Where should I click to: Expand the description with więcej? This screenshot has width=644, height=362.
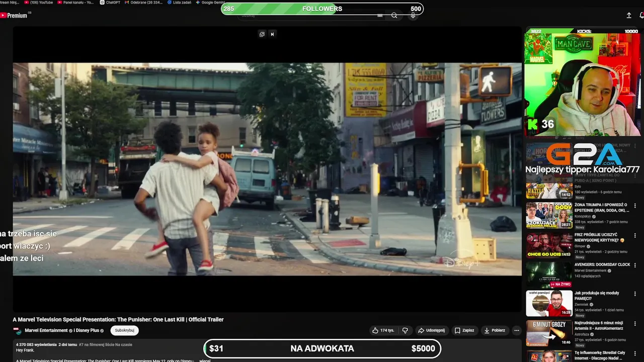click(205, 360)
